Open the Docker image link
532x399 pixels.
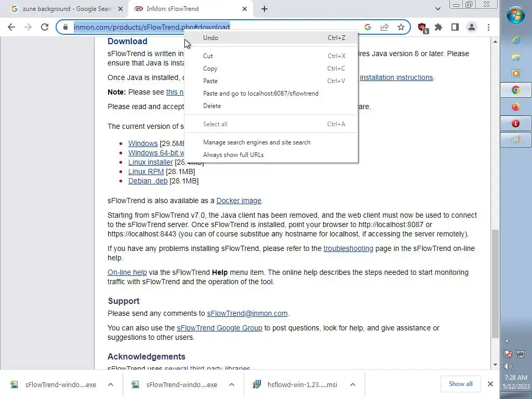pos(239,201)
